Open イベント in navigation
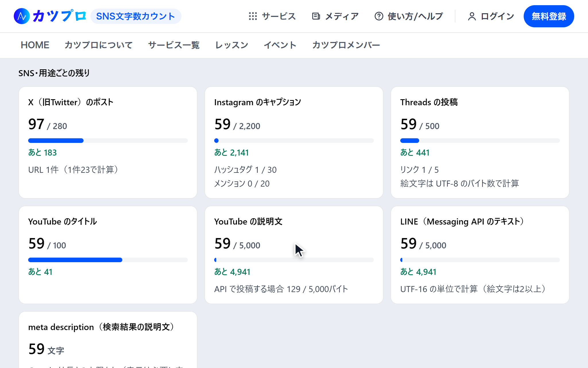This screenshot has width=588, height=368. [x=280, y=45]
